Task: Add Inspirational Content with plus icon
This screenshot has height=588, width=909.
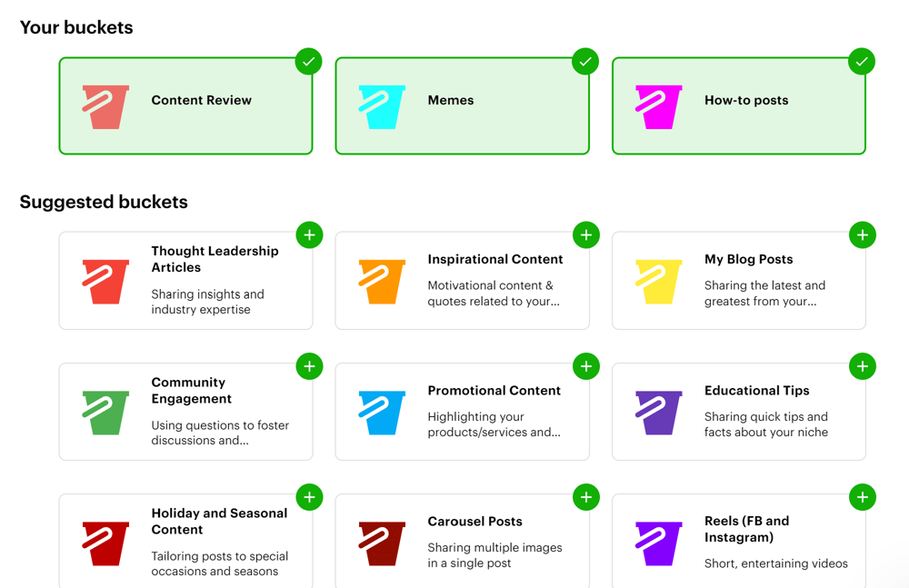Action: click(x=586, y=234)
